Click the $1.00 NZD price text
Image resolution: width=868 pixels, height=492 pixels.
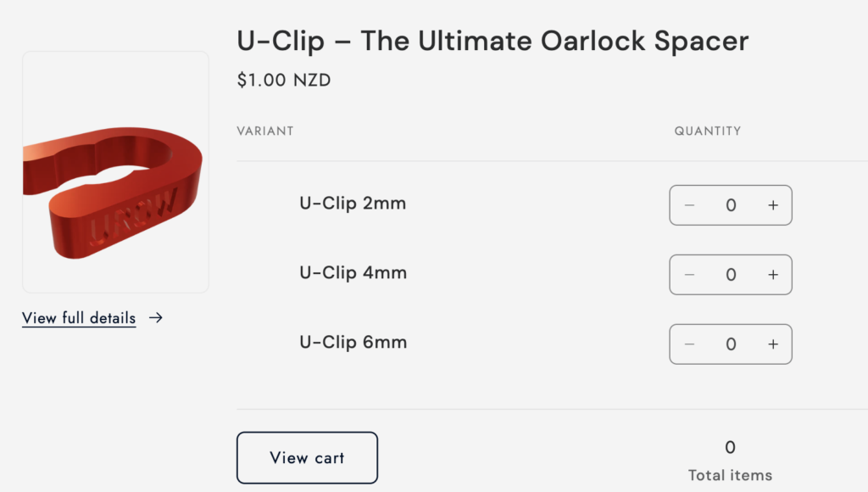click(284, 80)
